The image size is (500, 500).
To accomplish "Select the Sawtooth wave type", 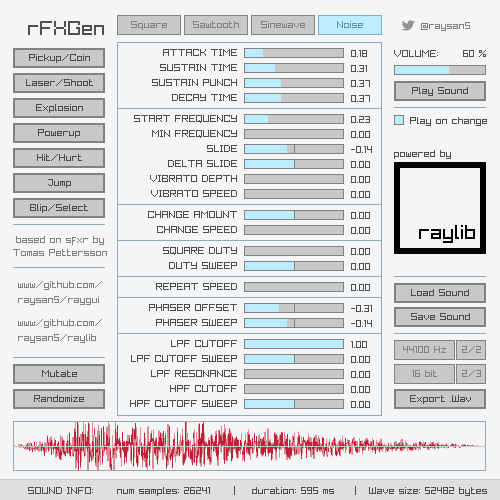I will tap(216, 25).
